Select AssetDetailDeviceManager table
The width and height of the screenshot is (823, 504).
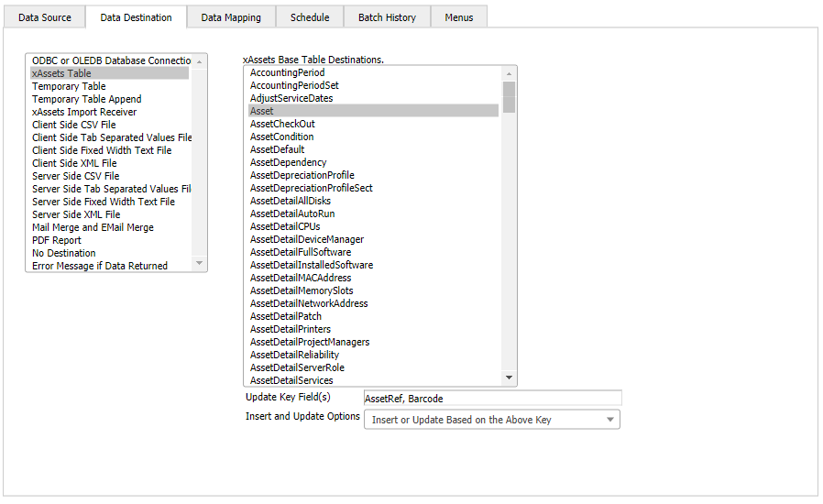[x=373, y=240]
